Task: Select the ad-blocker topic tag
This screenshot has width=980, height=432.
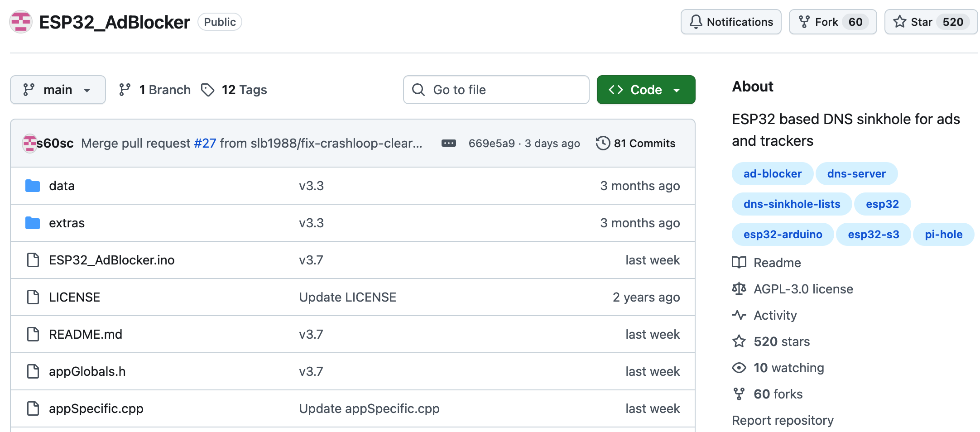Action: click(x=773, y=173)
